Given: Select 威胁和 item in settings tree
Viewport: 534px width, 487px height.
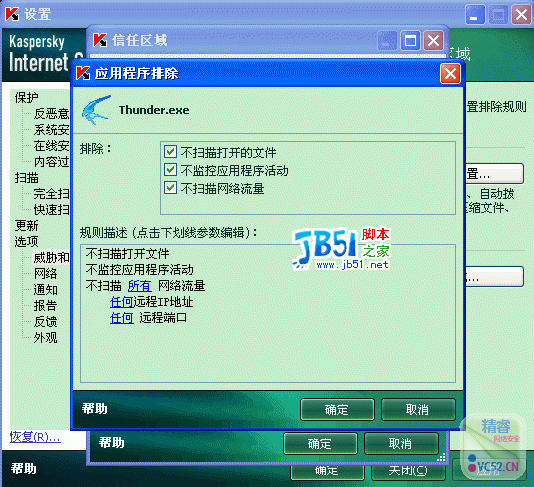Looking at the screenshot, I should coord(51,258).
